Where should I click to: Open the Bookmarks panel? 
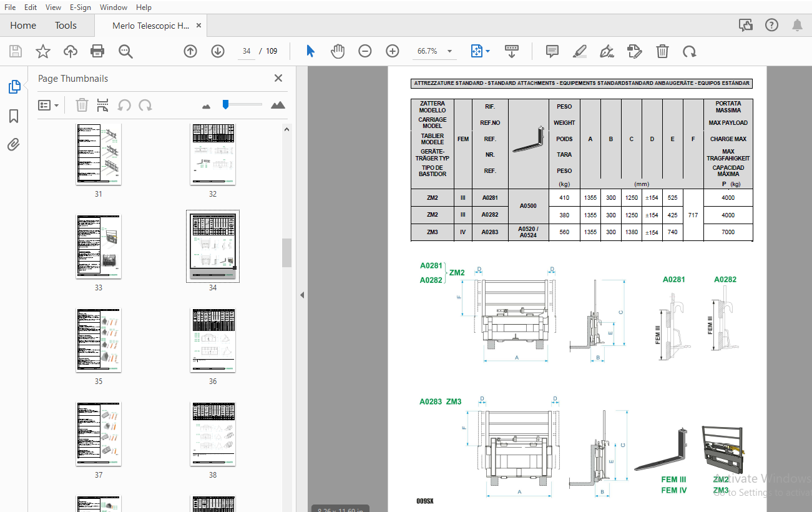click(x=14, y=116)
